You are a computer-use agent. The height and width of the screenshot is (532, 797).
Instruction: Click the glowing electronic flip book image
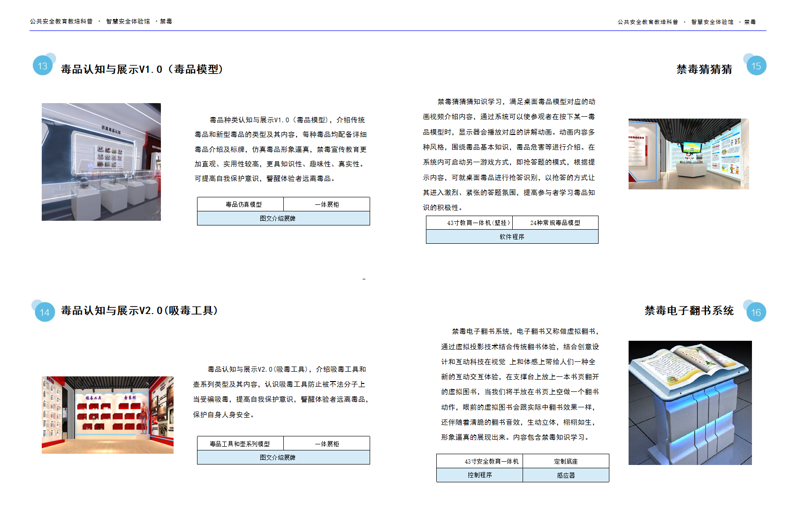click(690, 403)
